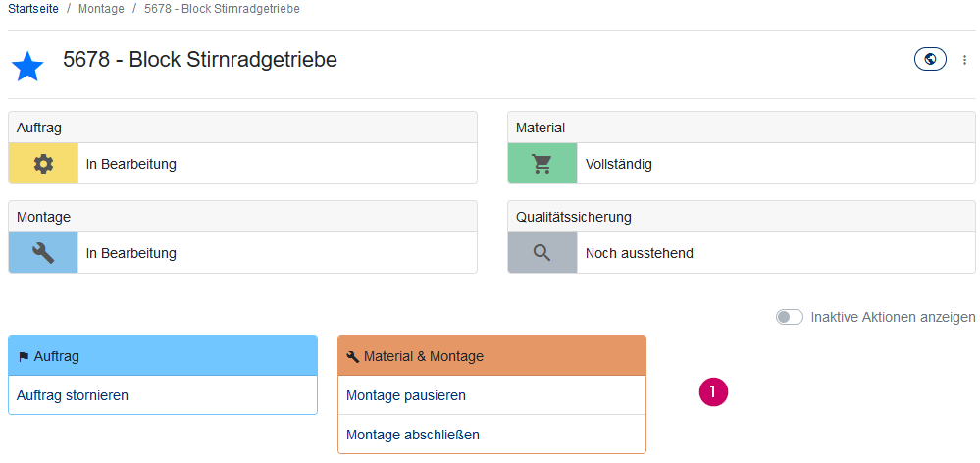Click wrench icon in Material & Montage header
Screen dimensions: 980x463
coord(353,357)
